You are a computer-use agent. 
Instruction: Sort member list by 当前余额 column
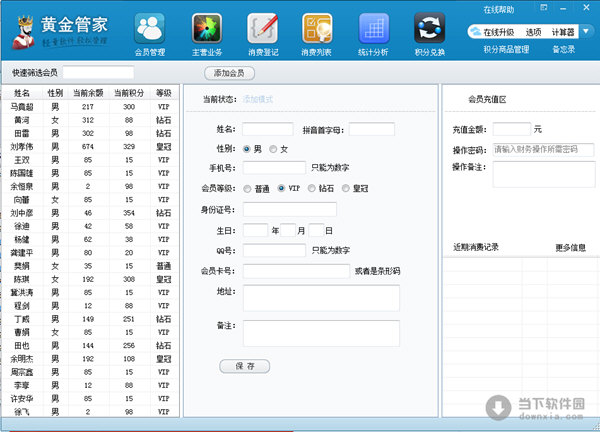(87, 92)
